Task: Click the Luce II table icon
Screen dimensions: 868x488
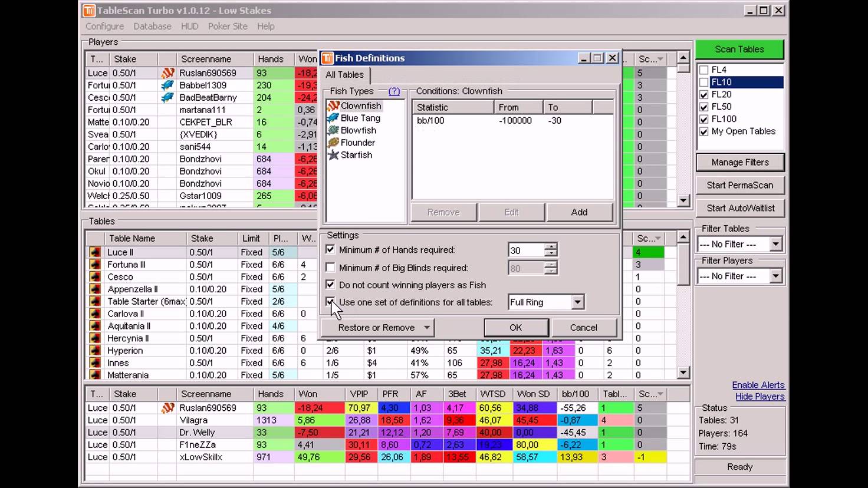Action: tap(95, 252)
